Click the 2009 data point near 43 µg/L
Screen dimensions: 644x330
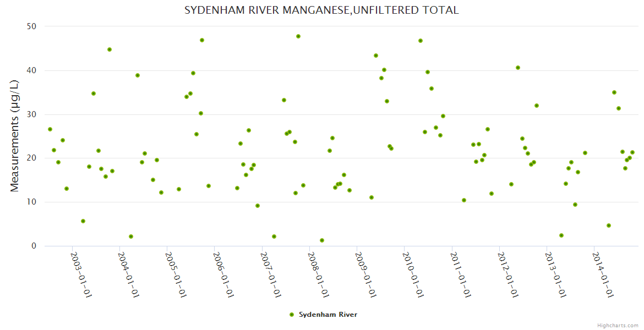click(376, 56)
